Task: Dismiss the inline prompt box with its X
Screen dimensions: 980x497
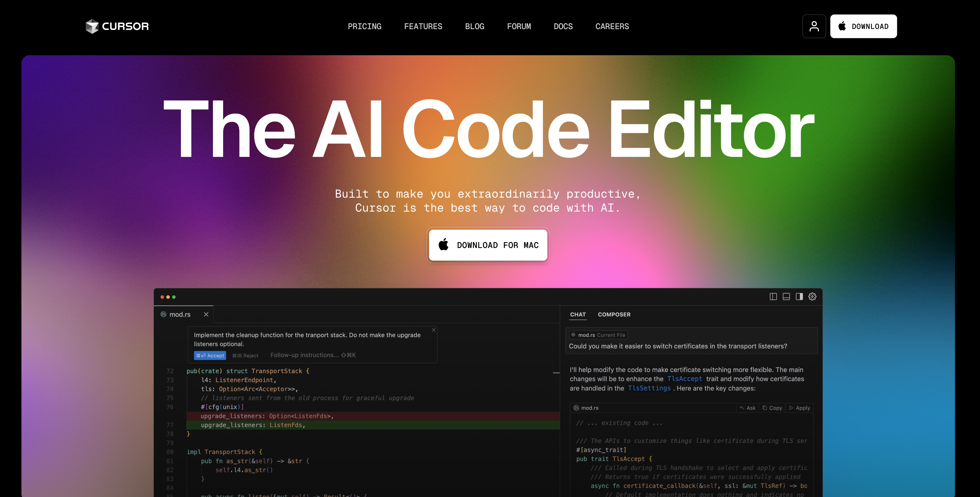Action: coord(434,330)
